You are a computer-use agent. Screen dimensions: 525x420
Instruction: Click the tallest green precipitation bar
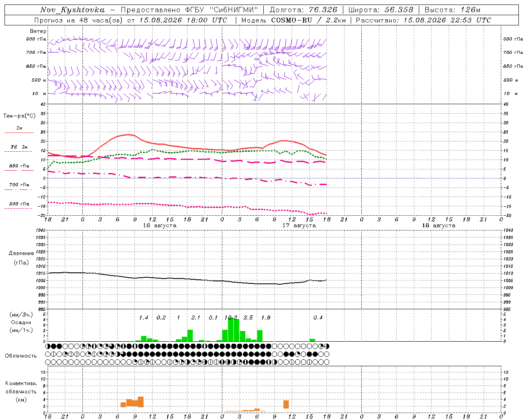coord(231,329)
